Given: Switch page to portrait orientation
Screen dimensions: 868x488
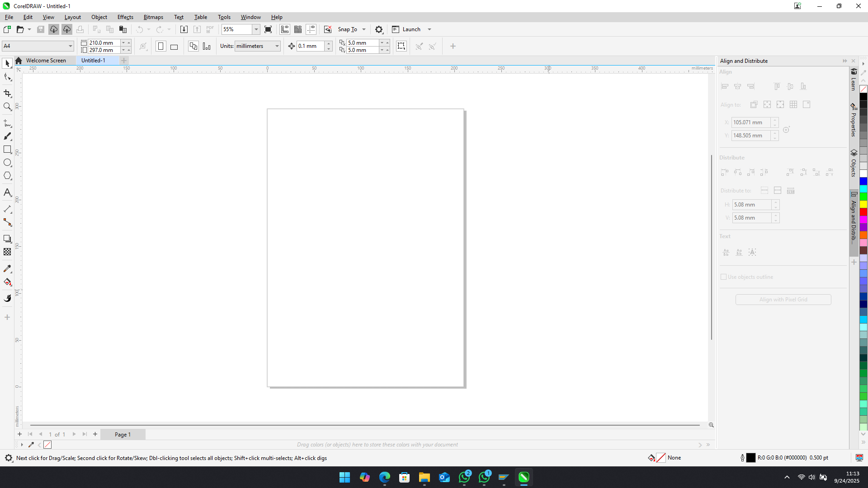Looking at the screenshot, I should click(x=160, y=47).
